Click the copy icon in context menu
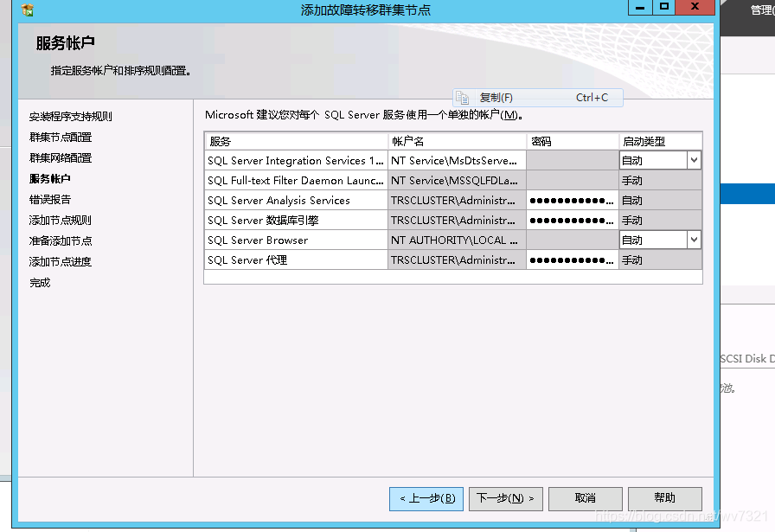This screenshot has height=532, width=775. [x=462, y=98]
